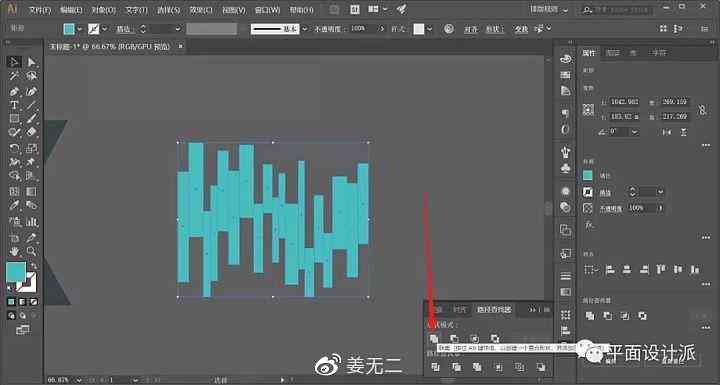Select the Curvature tool
The height and width of the screenshot is (385, 720).
pyautogui.click(x=31, y=91)
